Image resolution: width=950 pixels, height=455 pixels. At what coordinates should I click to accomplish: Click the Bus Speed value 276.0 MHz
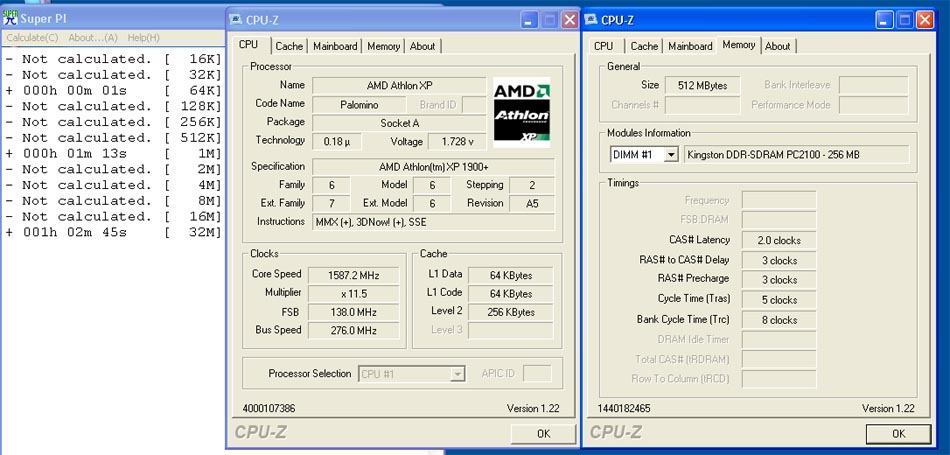[353, 331]
